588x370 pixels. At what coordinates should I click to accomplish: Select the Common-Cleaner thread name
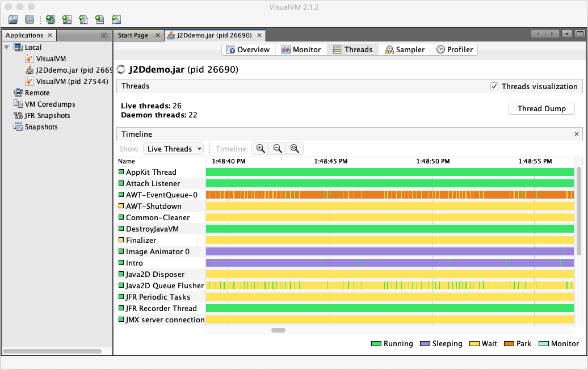(158, 217)
